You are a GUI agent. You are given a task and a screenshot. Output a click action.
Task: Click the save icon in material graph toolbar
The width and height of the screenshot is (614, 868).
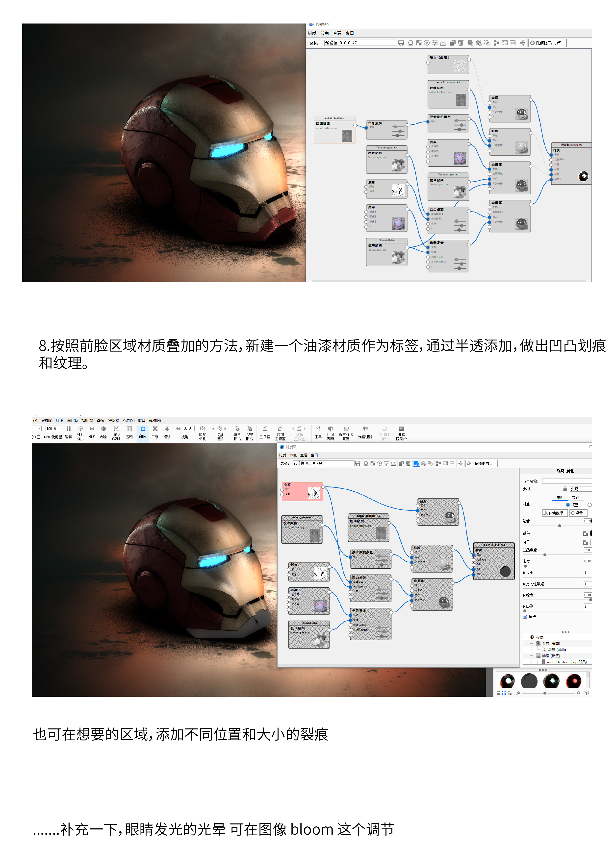(x=358, y=463)
